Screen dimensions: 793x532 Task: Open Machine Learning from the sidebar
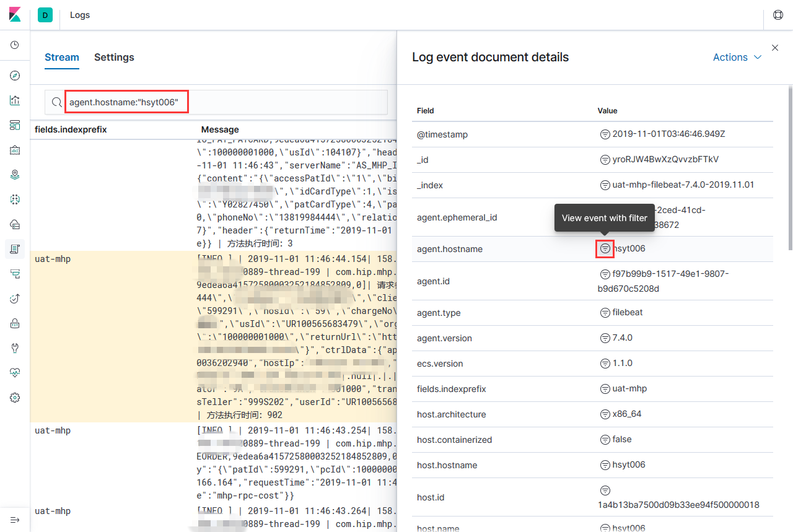click(x=15, y=199)
